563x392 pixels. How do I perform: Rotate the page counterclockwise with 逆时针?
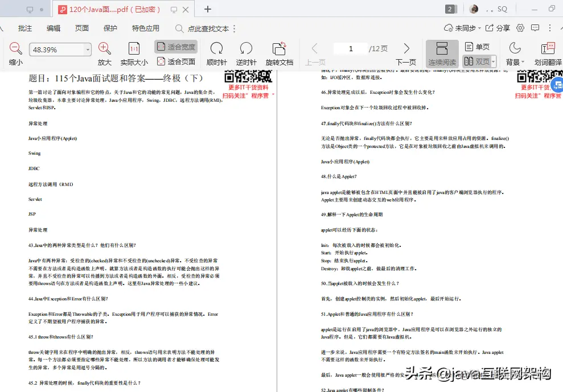[x=246, y=53]
